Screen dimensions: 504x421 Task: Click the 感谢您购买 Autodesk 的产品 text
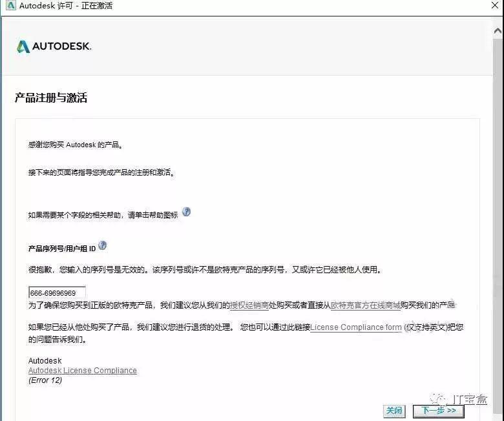pyautogui.click(x=75, y=145)
